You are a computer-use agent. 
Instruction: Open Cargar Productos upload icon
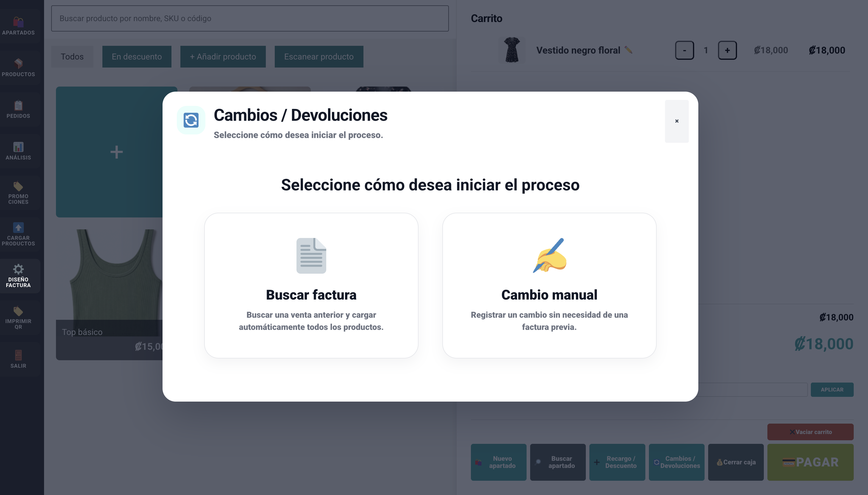[18, 228]
